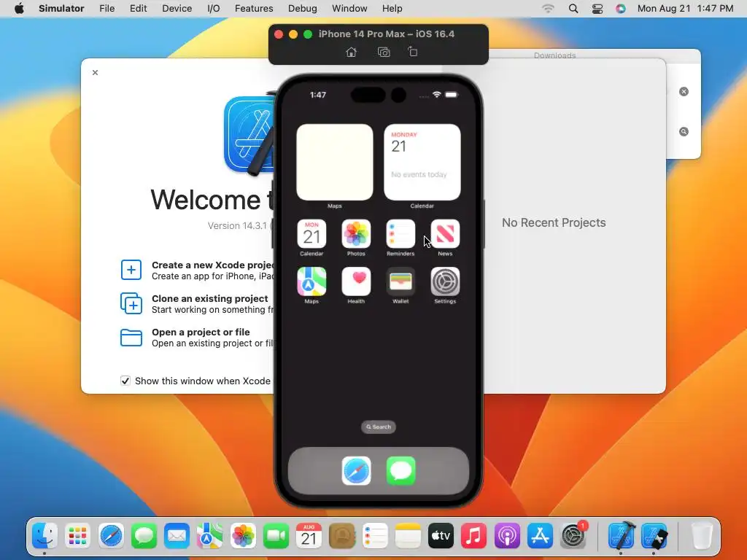Image resolution: width=747 pixels, height=560 pixels.
Task: Switch to Xcode in the Dock
Action: (x=622, y=536)
